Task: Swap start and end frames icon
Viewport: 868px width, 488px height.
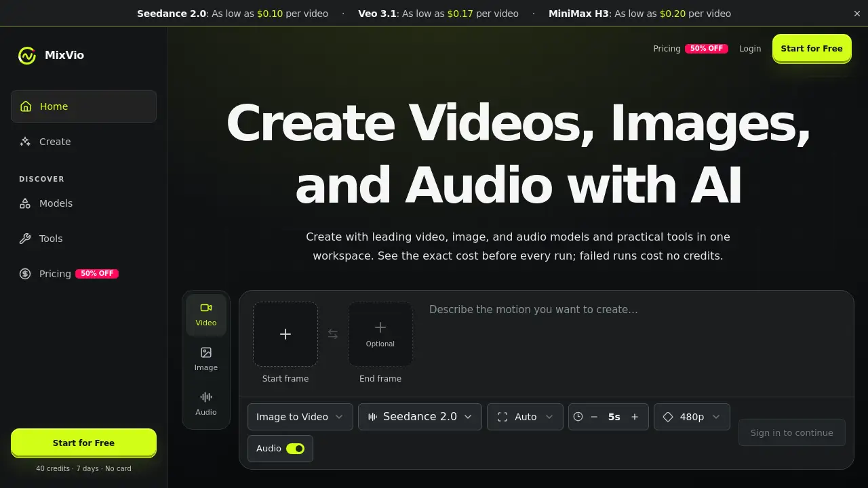Action: pyautogui.click(x=333, y=334)
